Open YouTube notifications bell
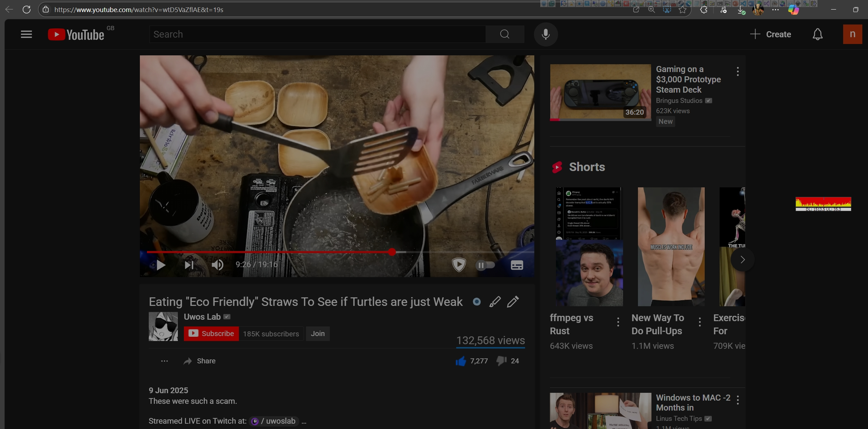Viewport: 868px width, 429px height. pos(818,34)
